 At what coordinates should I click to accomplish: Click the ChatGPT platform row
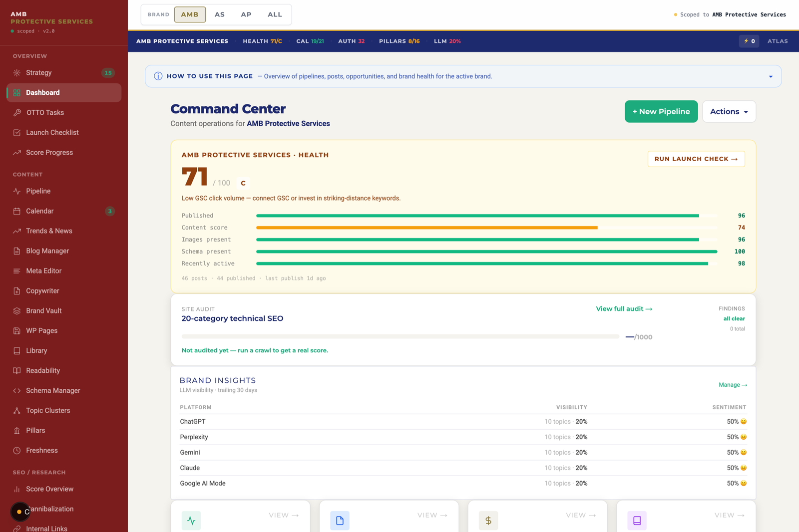coord(463,422)
